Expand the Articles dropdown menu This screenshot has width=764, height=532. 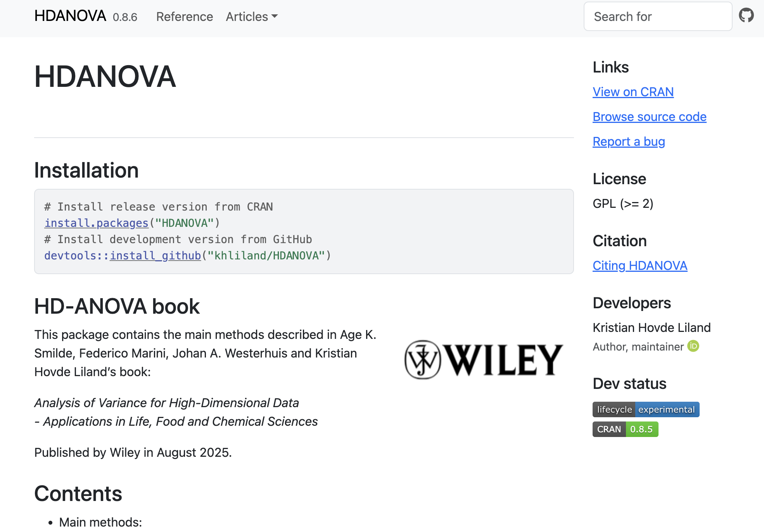point(252,17)
